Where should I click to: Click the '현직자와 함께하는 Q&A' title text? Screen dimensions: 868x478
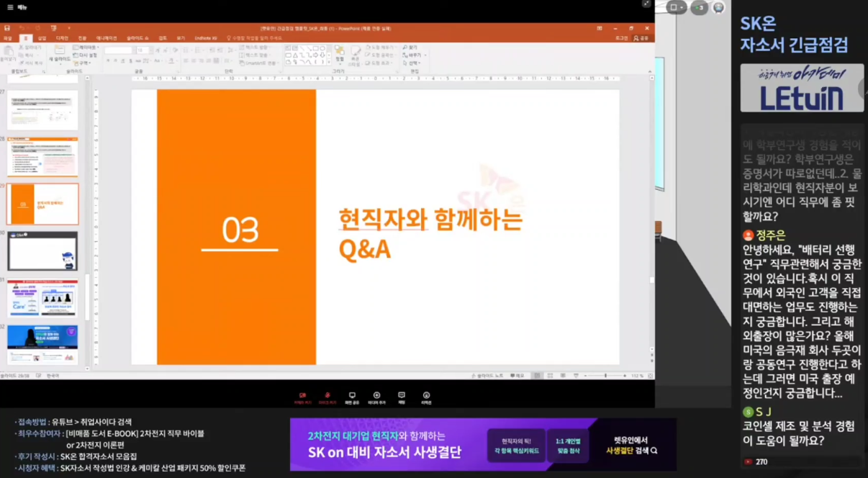click(x=430, y=234)
